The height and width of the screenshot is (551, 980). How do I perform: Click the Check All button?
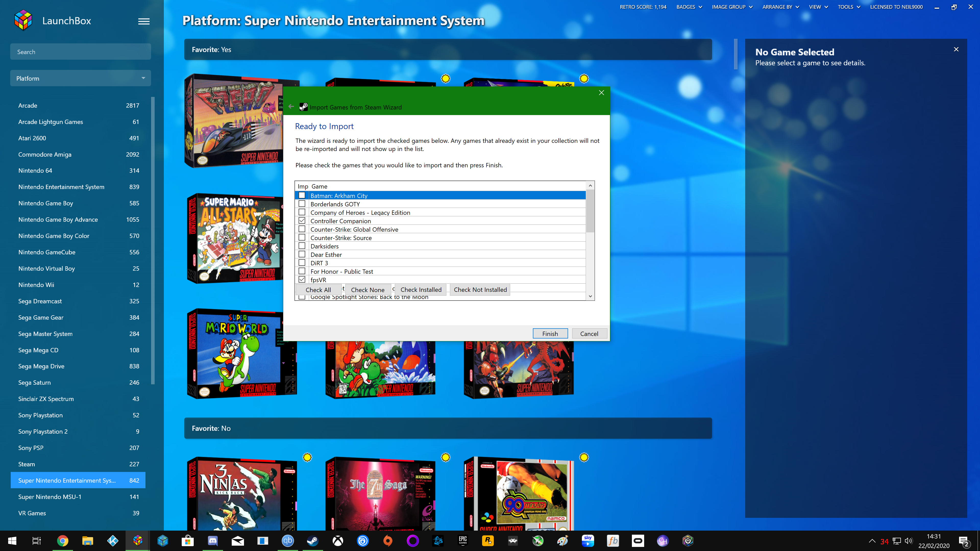click(318, 290)
